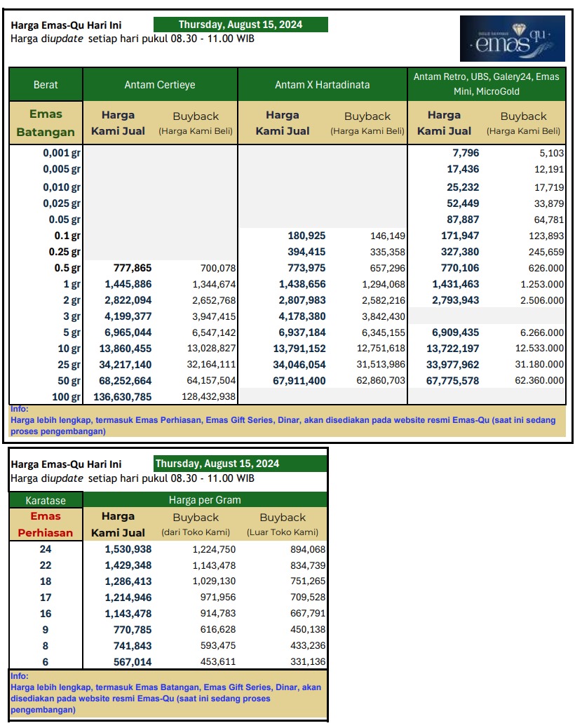Click buyback value 1,029,130
The image size is (575, 728).
[214, 581]
